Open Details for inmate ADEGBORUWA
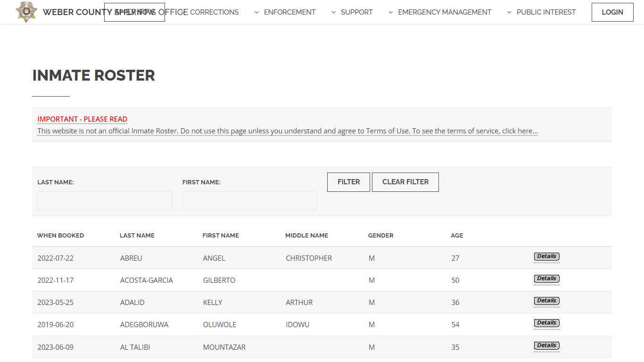This screenshot has height=362, width=644. click(x=547, y=323)
